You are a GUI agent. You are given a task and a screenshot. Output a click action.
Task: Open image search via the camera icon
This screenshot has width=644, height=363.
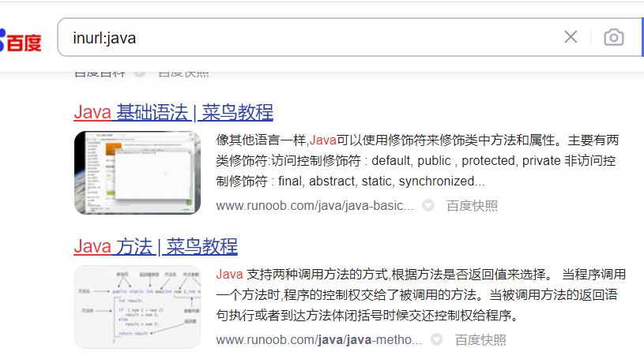(614, 37)
